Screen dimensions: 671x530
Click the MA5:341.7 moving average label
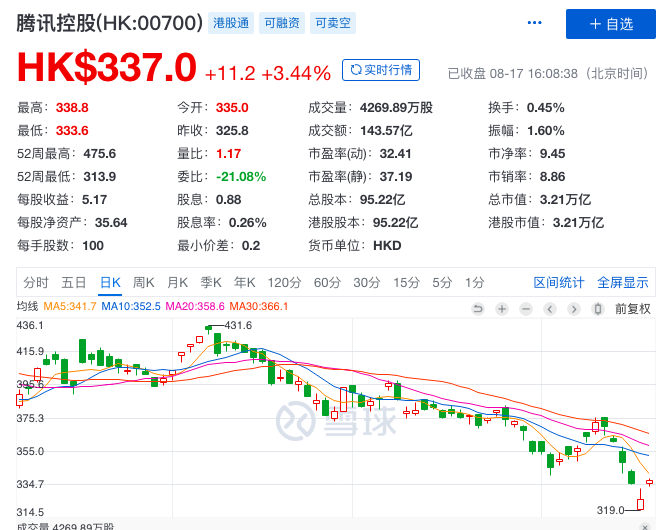point(70,306)
